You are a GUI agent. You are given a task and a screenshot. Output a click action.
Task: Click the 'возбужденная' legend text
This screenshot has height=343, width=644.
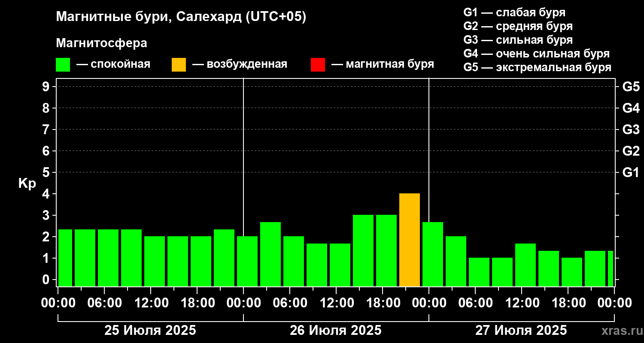coord(246,65)
